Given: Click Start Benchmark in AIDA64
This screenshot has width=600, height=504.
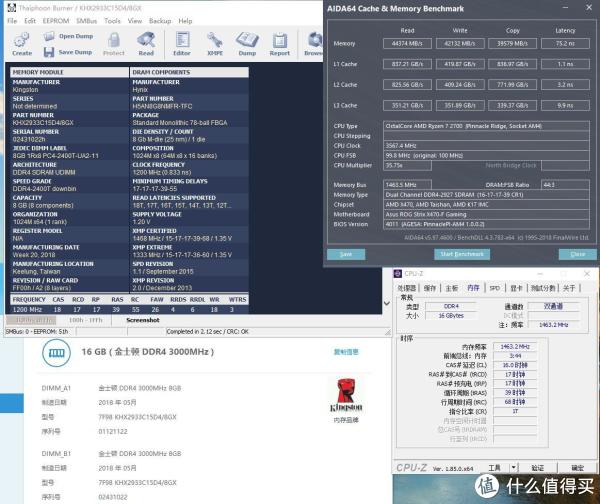Looking at the screenshot, I should (462, 254).
